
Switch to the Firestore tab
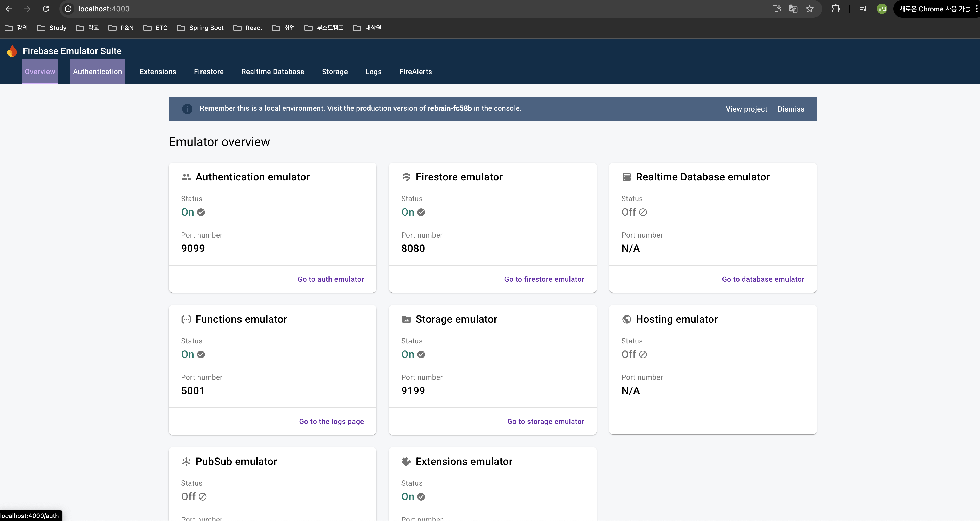[x=208, y=72]
